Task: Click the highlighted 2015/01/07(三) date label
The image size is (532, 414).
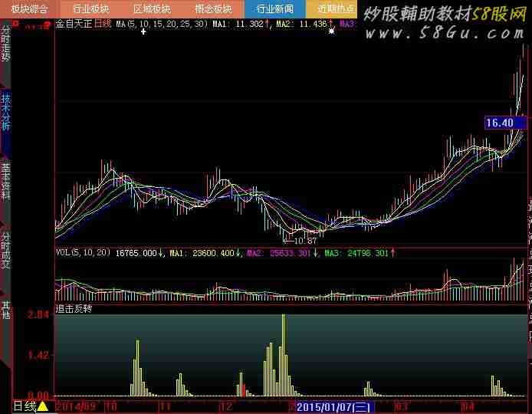Action: coord(333,407)
